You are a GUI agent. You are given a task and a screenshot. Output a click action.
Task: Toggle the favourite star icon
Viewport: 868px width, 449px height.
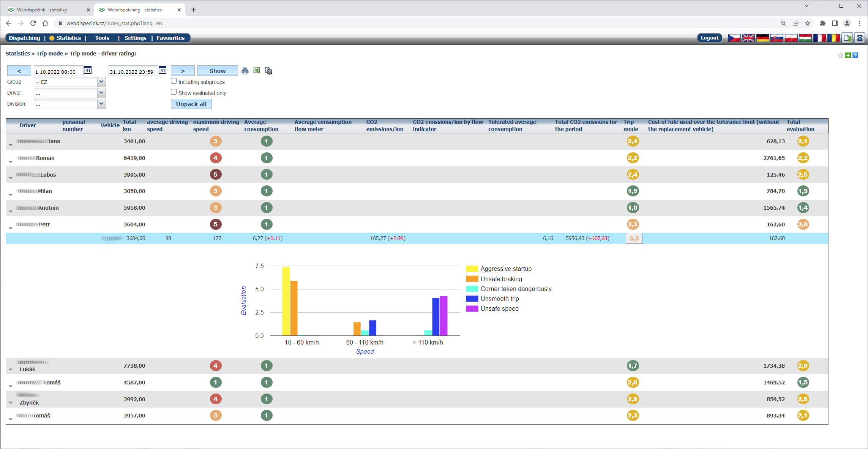point(840,55)
